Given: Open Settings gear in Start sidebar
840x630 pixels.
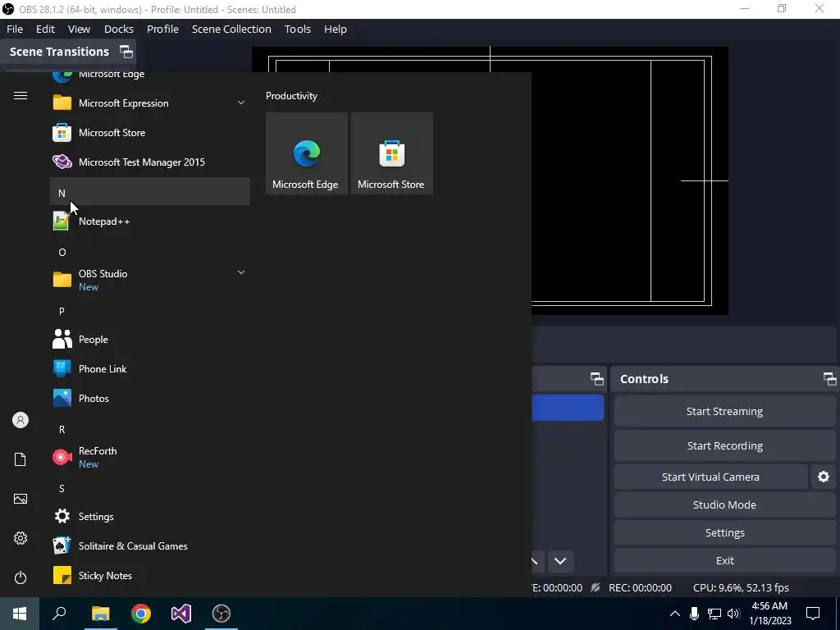Looking at the screenshot, I should click(21, 538).
